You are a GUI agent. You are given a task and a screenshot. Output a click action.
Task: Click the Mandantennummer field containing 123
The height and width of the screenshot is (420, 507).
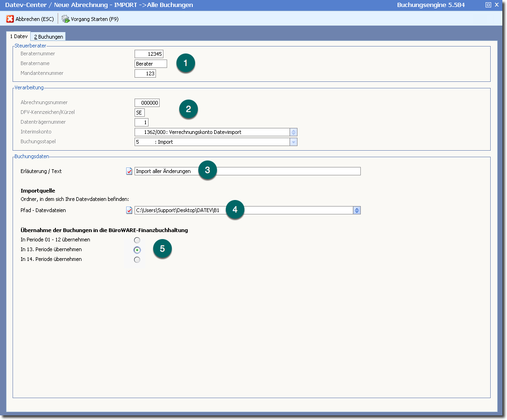point(145,73)
